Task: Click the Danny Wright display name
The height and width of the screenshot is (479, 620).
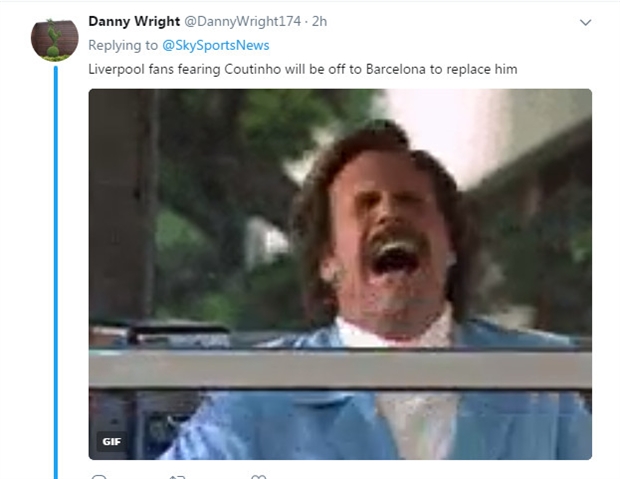Action: click(134, 21)
